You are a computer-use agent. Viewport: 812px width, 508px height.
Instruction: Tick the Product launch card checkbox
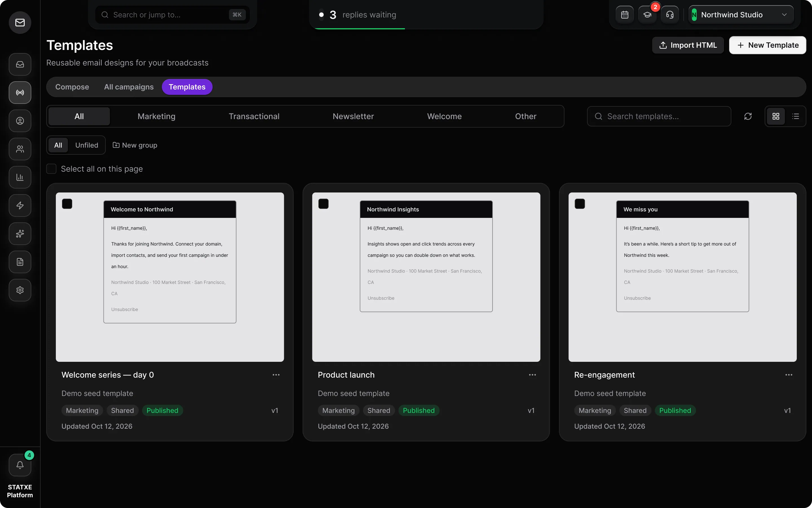tap(323, 204)
